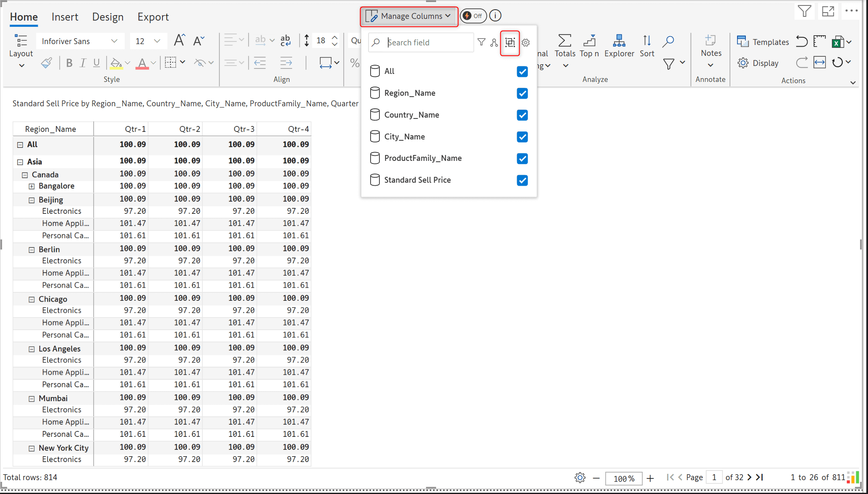Click the expand selection icon beside search

[510, 43]
